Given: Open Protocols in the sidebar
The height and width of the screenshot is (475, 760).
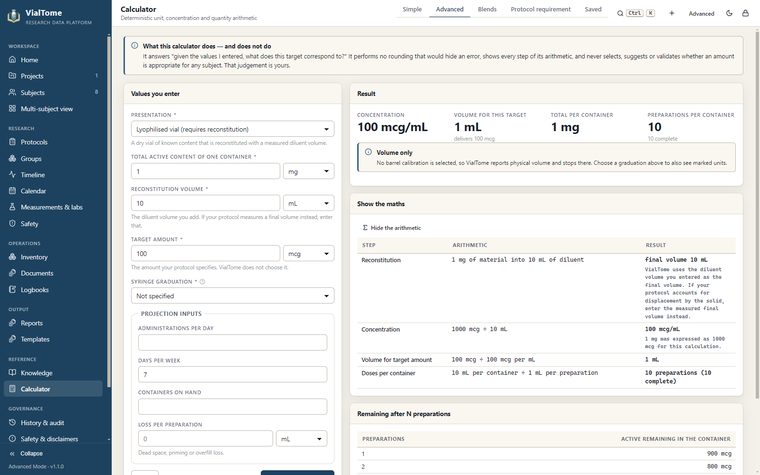Looking at the screenshot, I should [x=53, y=142].
